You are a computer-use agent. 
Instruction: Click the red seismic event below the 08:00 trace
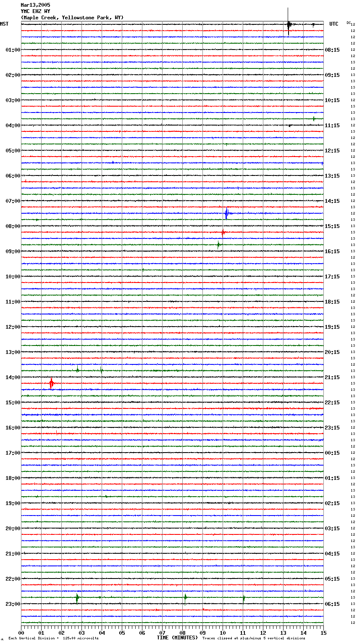coord(223,232)
